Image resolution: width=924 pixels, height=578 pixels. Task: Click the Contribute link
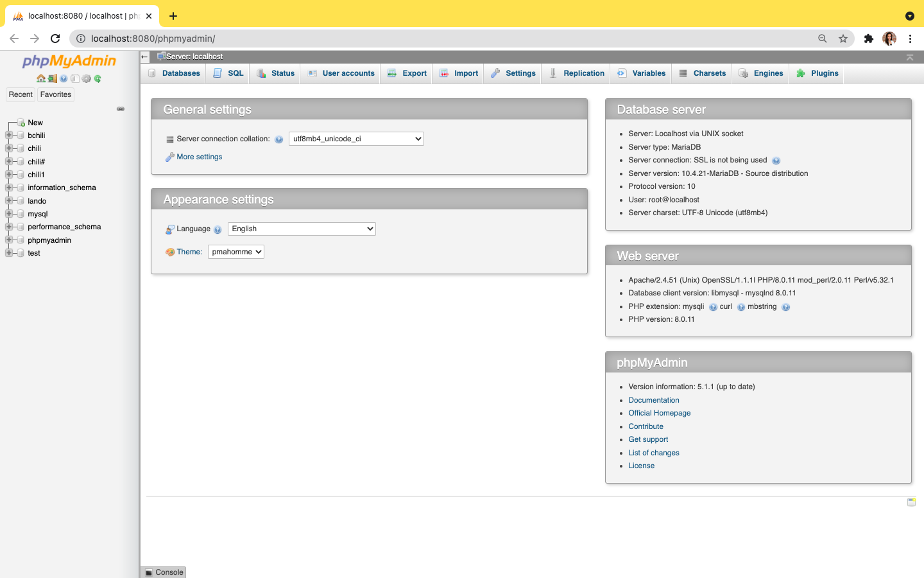tap(646, 426)
